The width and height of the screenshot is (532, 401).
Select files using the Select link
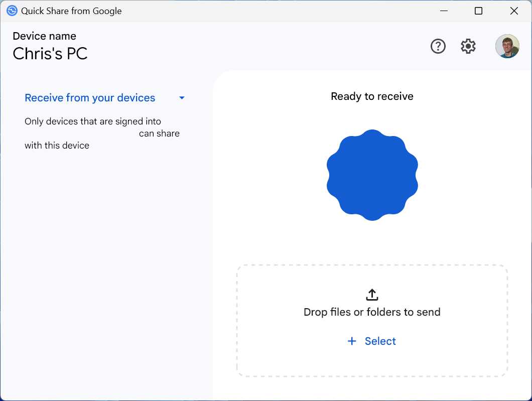(380, 341)
